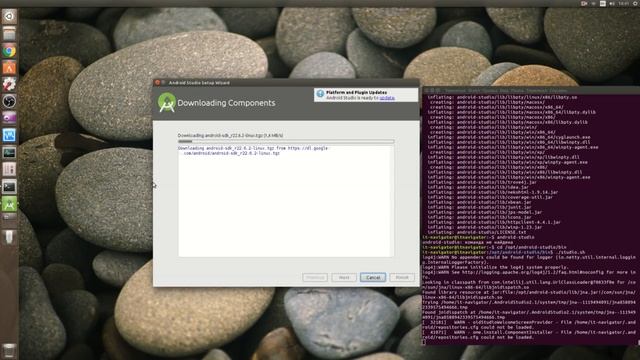Switch to the Terminal via dock icon
This screenshot has width=640, height=360.
click(9, 187)
